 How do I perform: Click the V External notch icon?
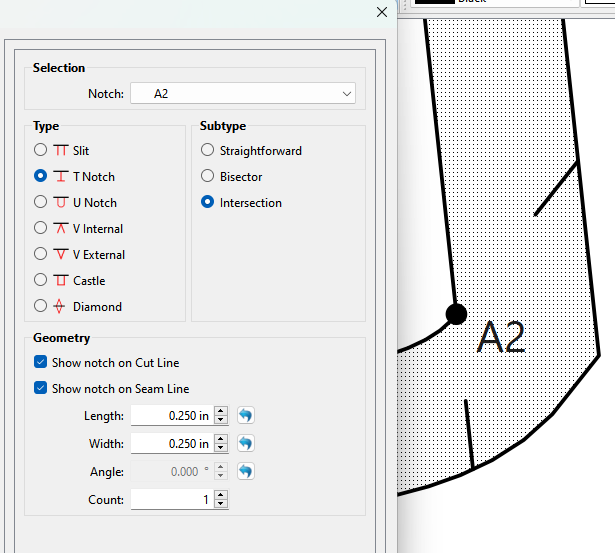pos(61,255)
